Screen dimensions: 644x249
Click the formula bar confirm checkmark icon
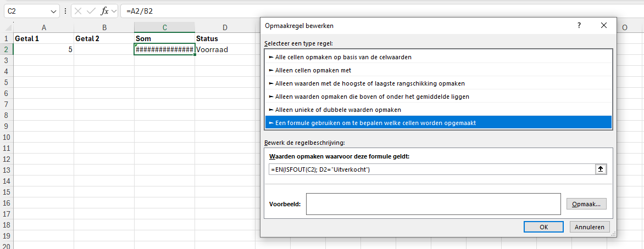pyautogui.click(x=91, y=11)
